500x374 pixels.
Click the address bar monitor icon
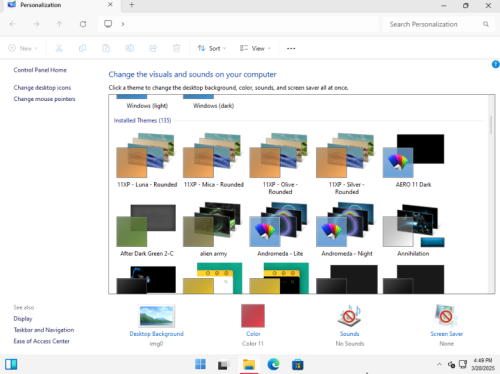point(108,24)
